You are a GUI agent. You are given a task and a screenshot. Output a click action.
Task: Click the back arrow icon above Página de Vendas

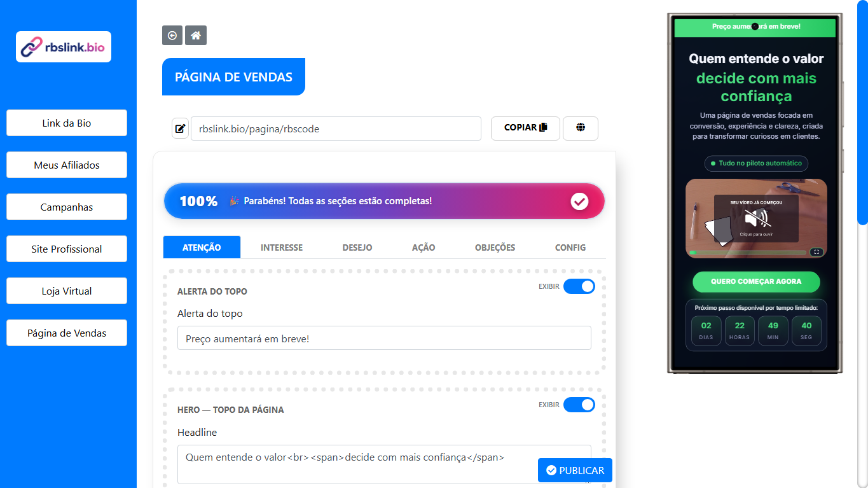click(x=172, y=35)
